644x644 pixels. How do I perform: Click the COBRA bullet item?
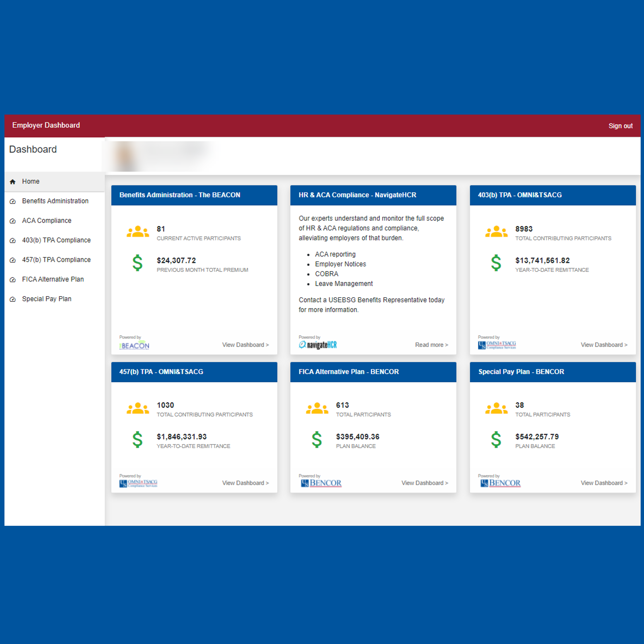327,274
